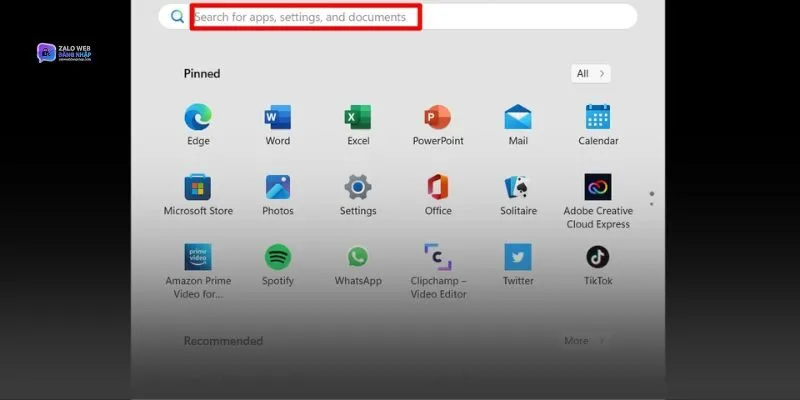The height and width of the screenshot is (400, 800).
Task: Launch Word from pinned apps
Action: [x=278, y=118]
